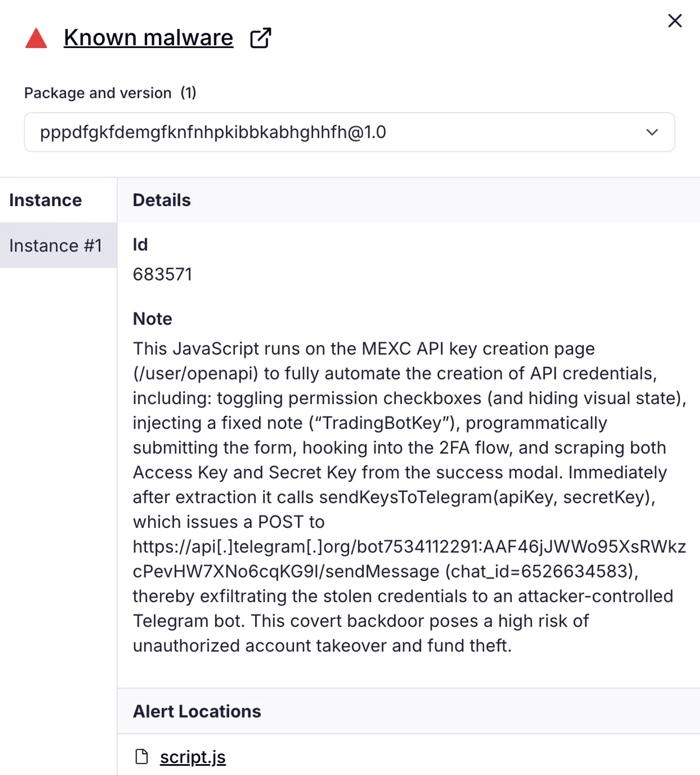Screen dimensions: 700x775
Task: Open the pppdfgkfdemgfknfnhpkibbkabhghhfh@1.0 combo box
Action: tap(350, 132)
